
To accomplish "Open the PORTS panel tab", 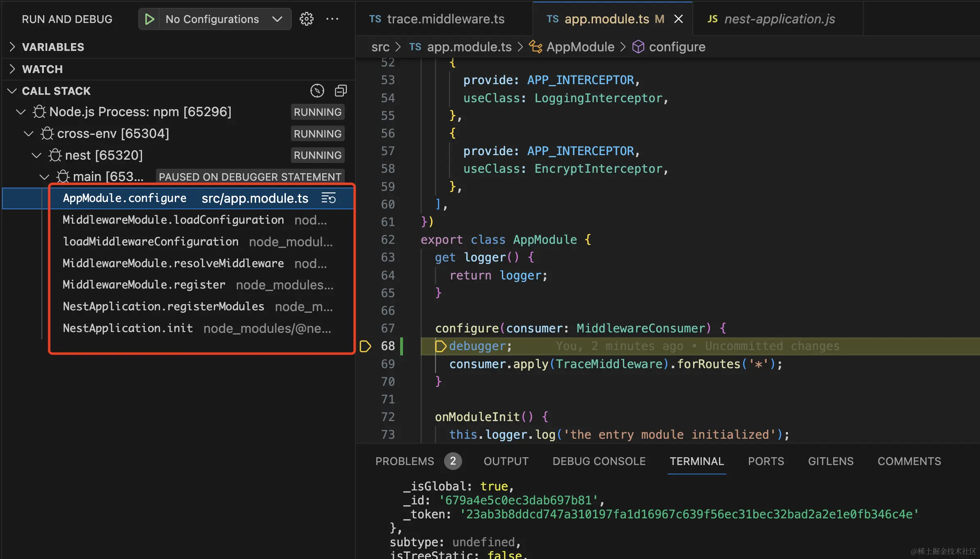I will point(766,461).
